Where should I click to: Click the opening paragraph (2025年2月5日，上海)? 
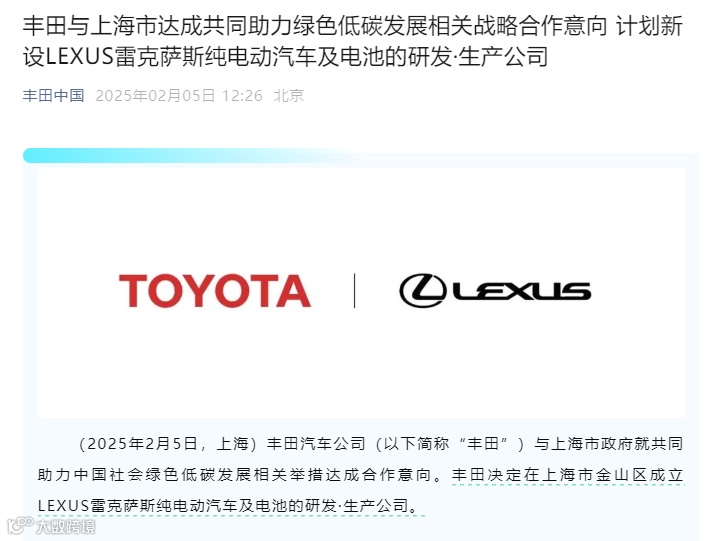coord(361,475)
